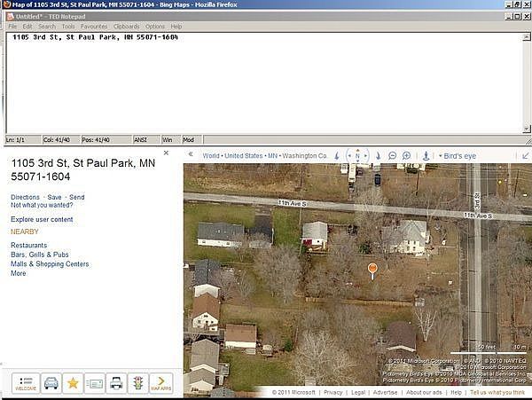Zoom in the map
Viewport: 532px width, 400px height.
pos(406,156)
